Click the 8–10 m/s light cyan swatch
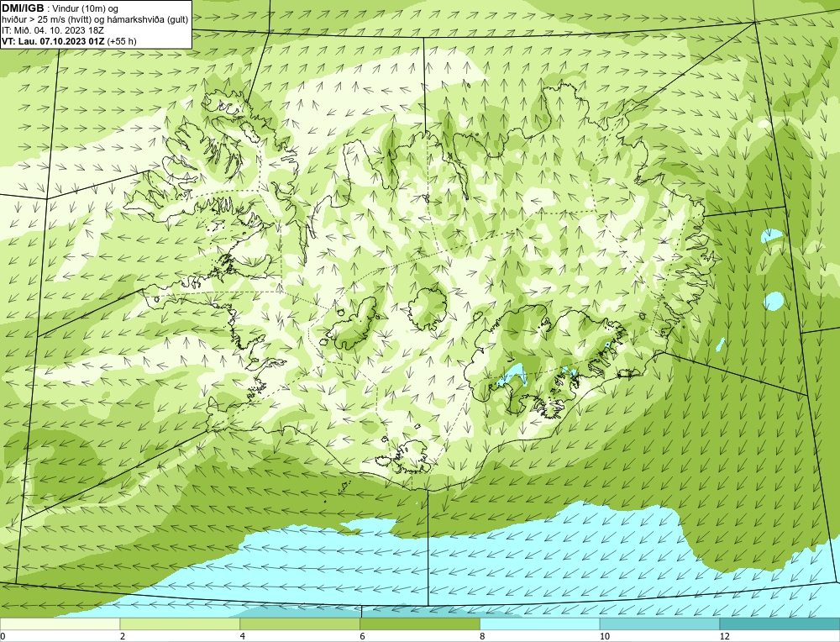 [540, 624]
